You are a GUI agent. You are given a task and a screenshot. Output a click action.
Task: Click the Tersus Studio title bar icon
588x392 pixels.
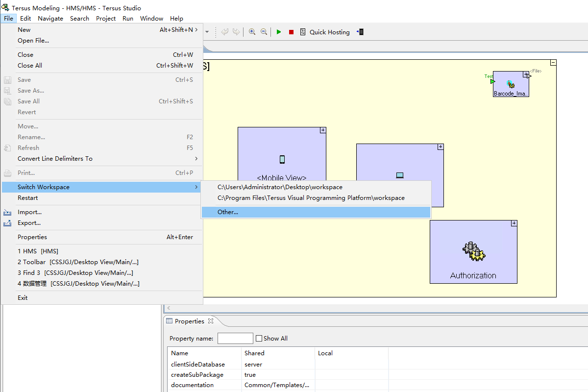pos(5,8)
